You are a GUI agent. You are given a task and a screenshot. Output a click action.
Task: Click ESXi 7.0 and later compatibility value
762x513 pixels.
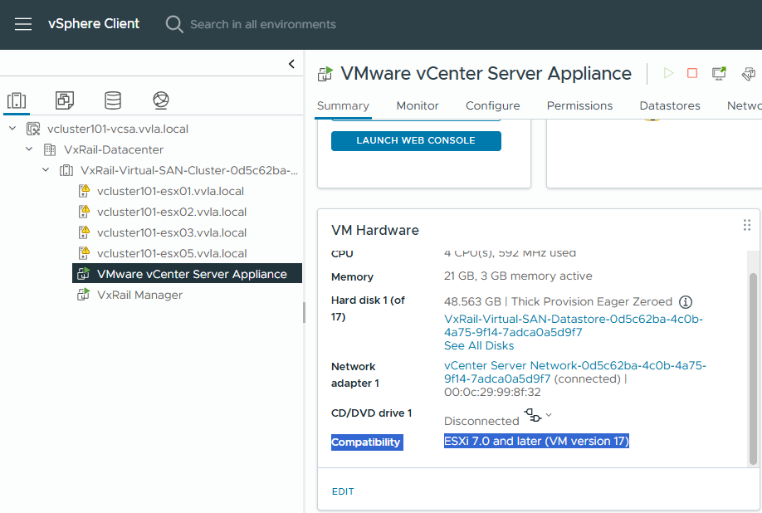click(537, 441)
